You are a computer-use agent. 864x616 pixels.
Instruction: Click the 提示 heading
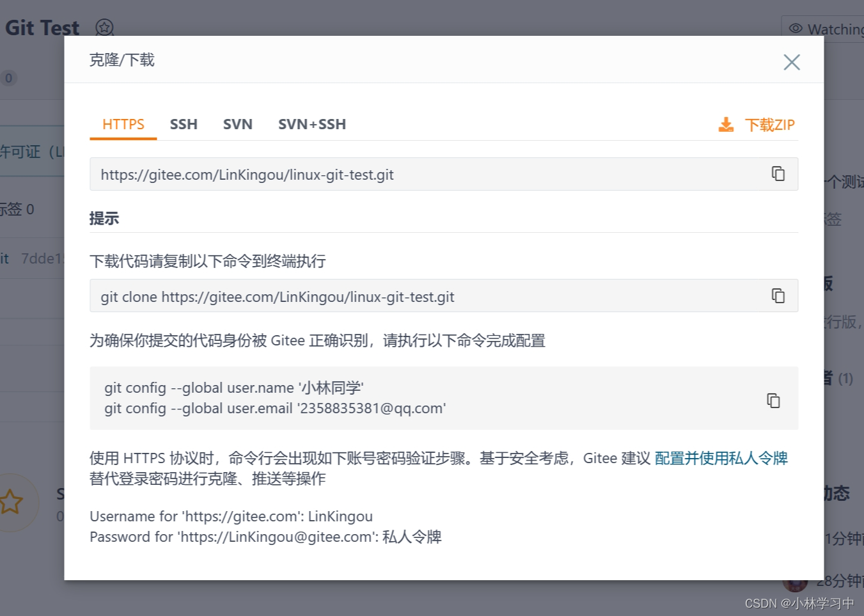tap(104, 218)
